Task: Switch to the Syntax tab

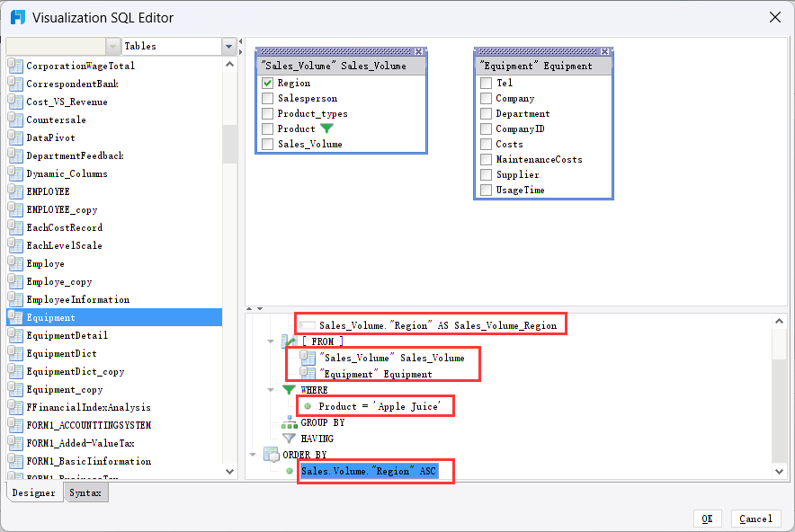Action: 86,492
